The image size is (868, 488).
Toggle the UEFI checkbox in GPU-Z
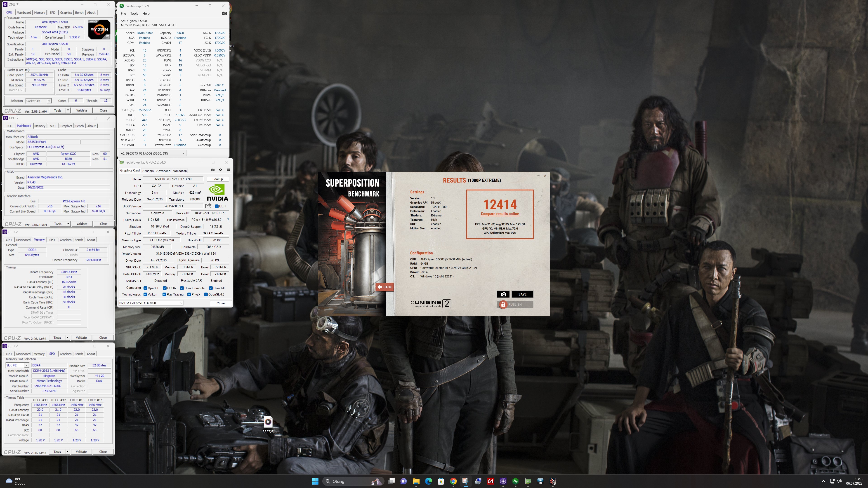(217, 206)
